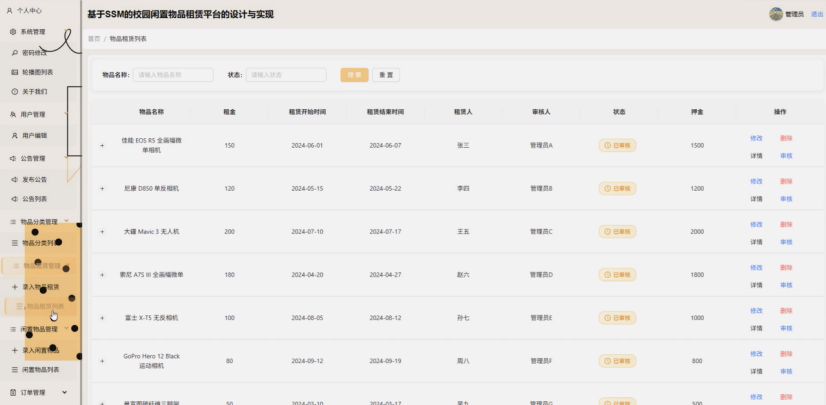This screenshot has width=826, height=405.
Task: Open 详情 for 富士 X-T5 row
Action: 756,329
